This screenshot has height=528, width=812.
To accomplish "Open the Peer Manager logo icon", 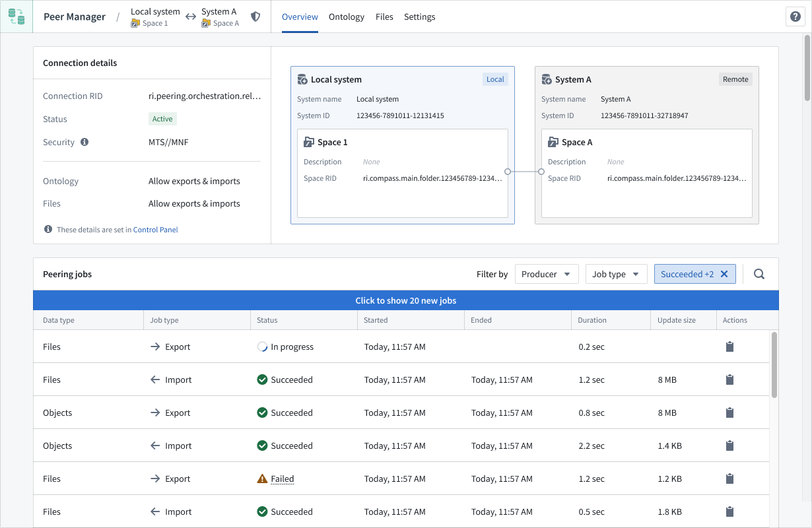I will (x=16, y=16).
